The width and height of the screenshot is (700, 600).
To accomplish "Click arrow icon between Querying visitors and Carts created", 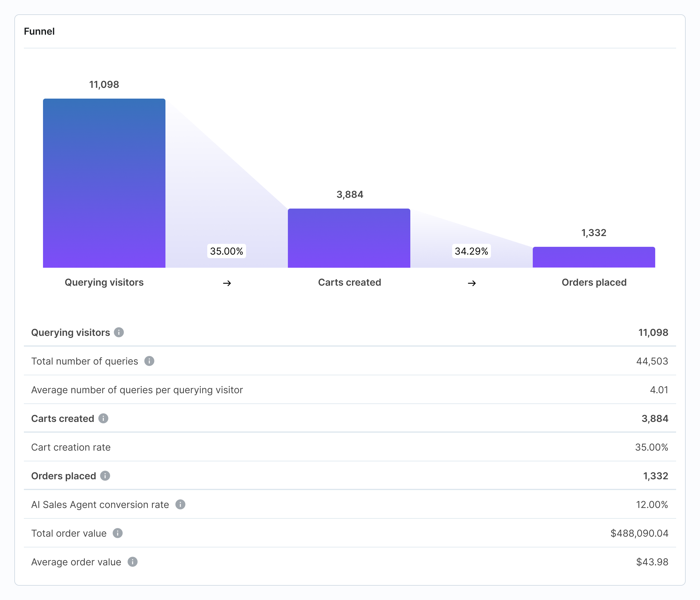I will click(227, 283).
